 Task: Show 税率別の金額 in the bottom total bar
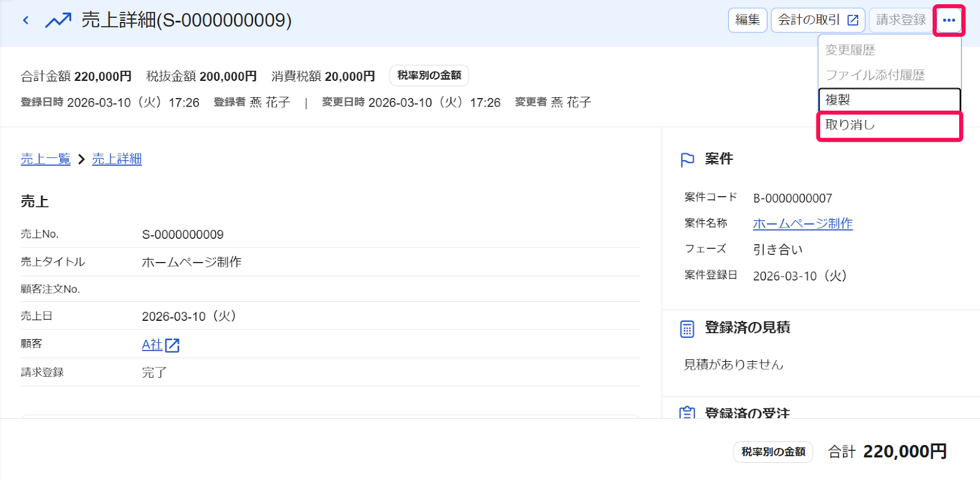click(773, 452)
